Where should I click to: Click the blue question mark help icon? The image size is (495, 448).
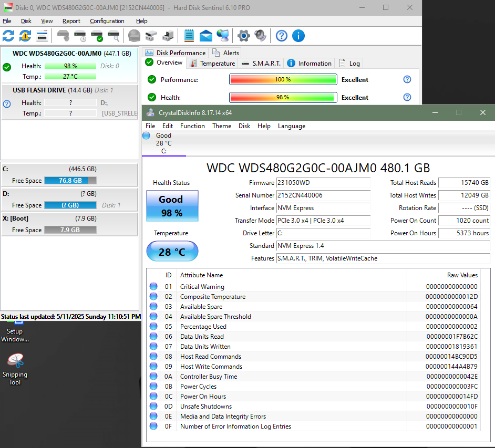pos(282,36)
